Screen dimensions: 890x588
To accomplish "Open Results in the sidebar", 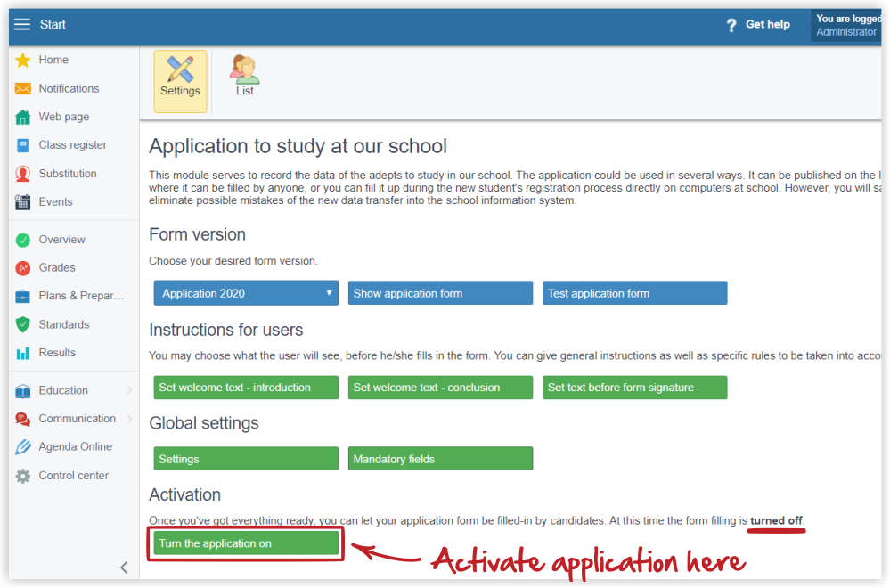I will [57, 353].
